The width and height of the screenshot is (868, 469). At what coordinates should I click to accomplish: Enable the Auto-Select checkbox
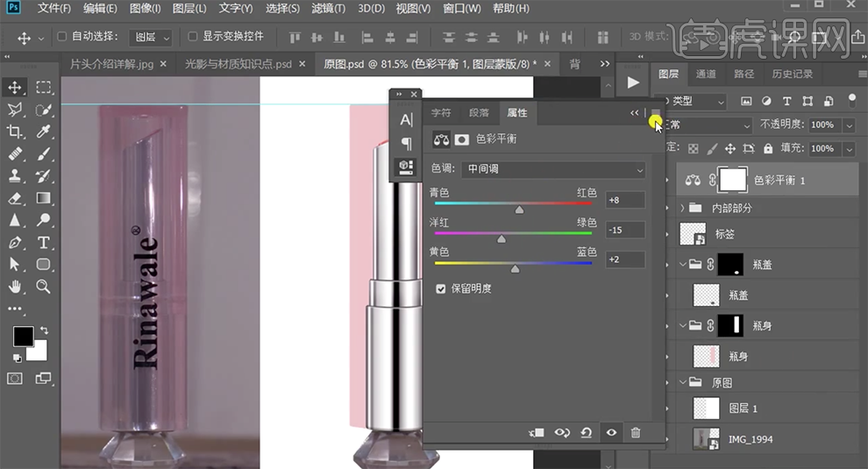tap(62, 37)
